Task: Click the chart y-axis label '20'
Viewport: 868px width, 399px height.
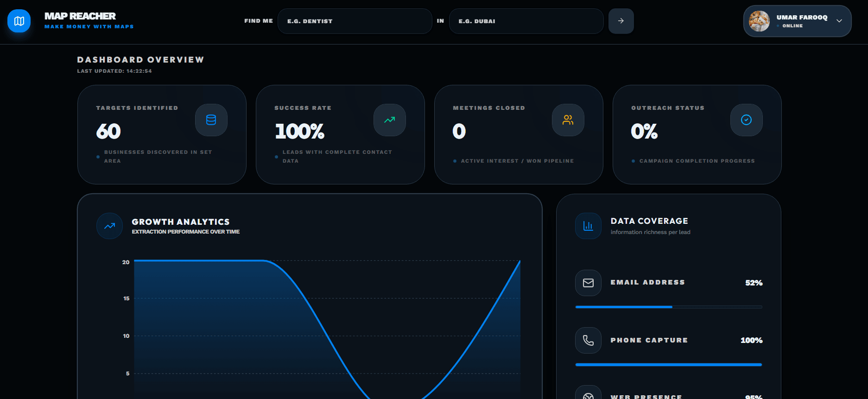Action: tap(126, 262)
